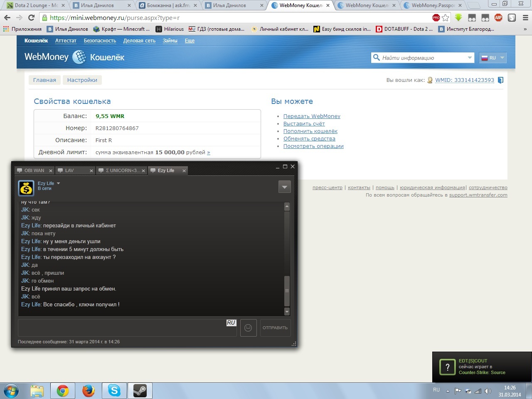The width and height of the screenshot is (532, 399).
Task: Open the Chrome hamburger menu
Action: (525, 18)
